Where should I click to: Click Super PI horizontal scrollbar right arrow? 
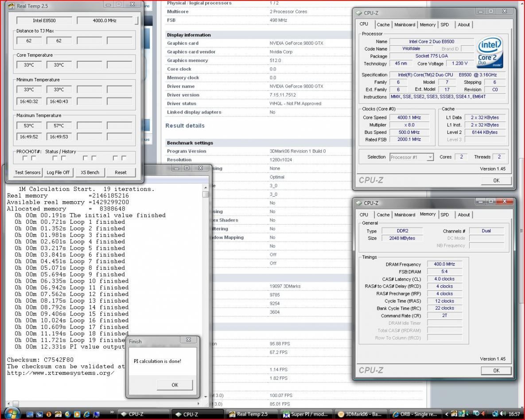[x=198, y=404]
